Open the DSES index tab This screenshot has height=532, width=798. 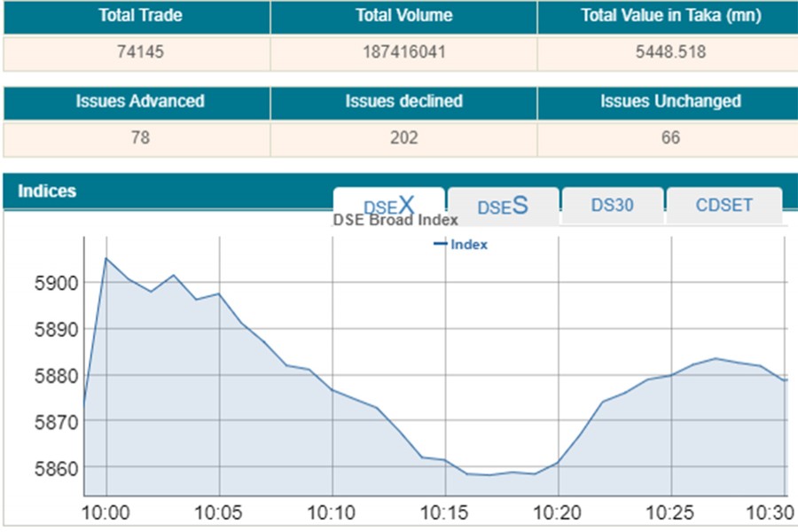click(x=503, y=205)
